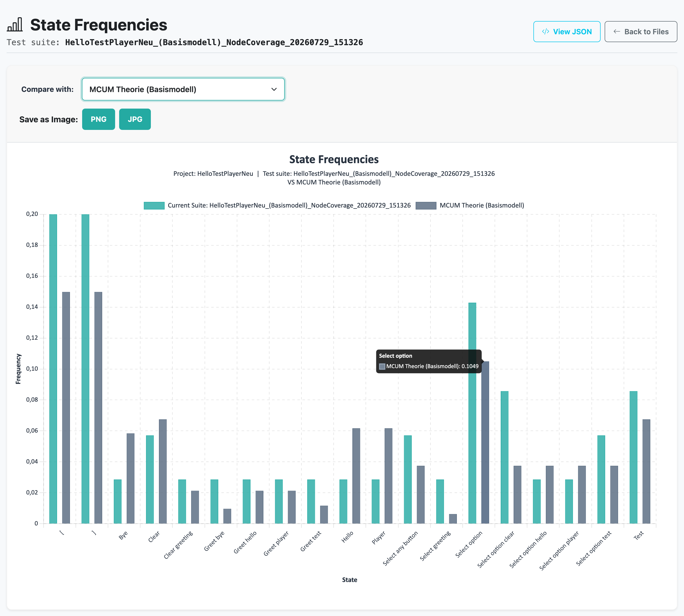Viewport: 684px width, 616px height.
Task: Click the chevron arrow of Compare with dropdown
Action: point(274,89)
